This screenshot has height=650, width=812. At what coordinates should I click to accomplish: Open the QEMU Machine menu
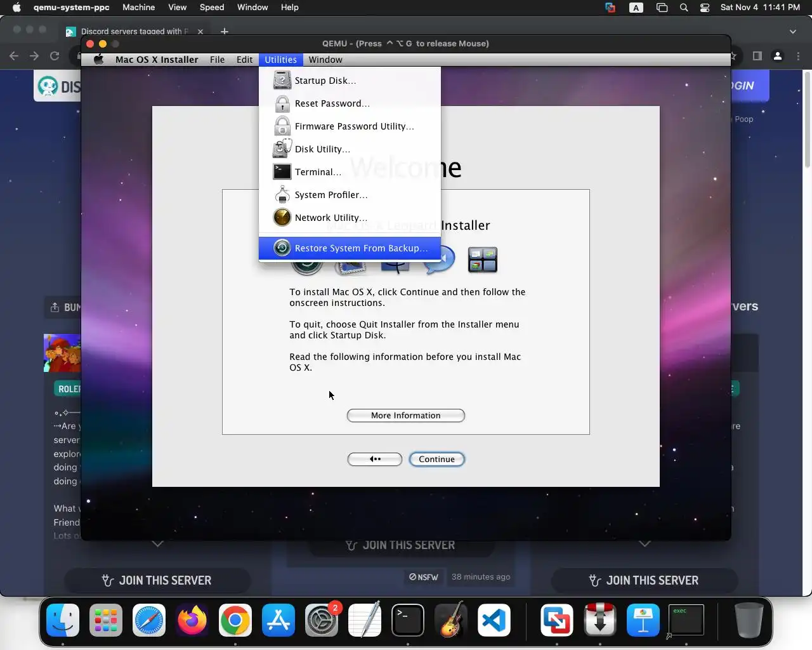[138, 8]
